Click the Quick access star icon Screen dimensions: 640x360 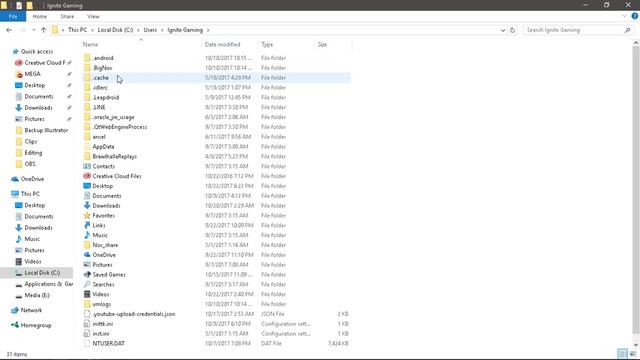[16, 51]
